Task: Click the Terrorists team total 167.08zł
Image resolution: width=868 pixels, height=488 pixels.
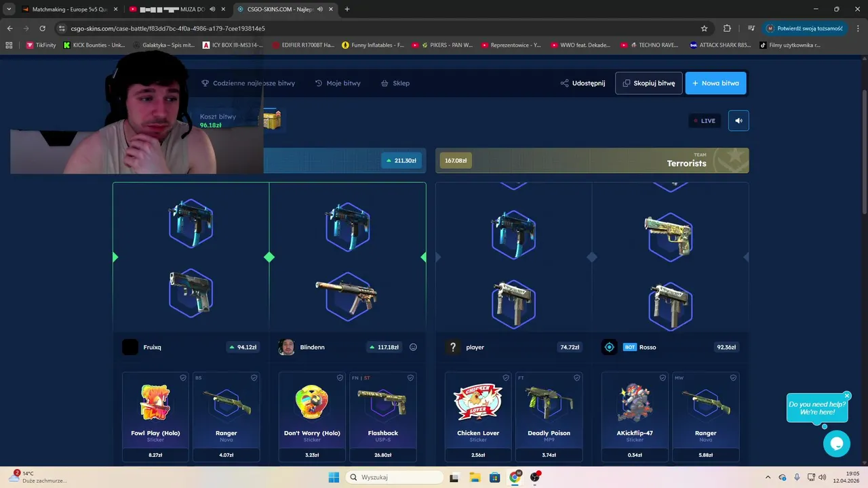Action: tap(456, 161)
